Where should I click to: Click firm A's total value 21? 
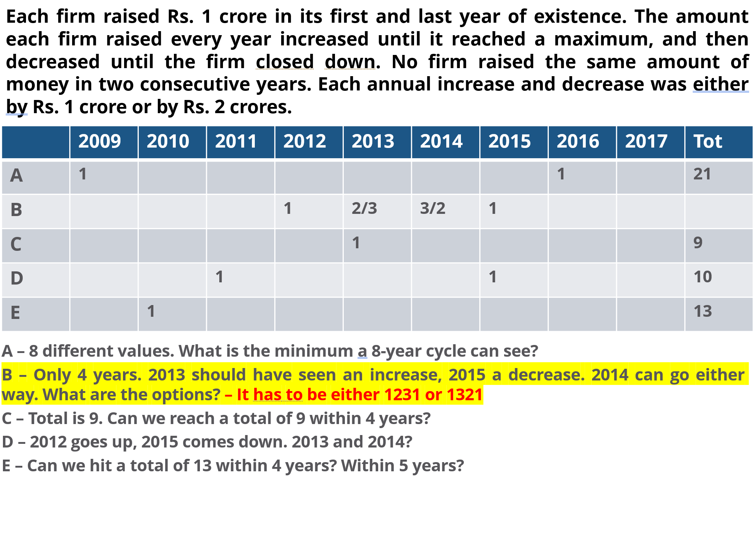point(719,178)
